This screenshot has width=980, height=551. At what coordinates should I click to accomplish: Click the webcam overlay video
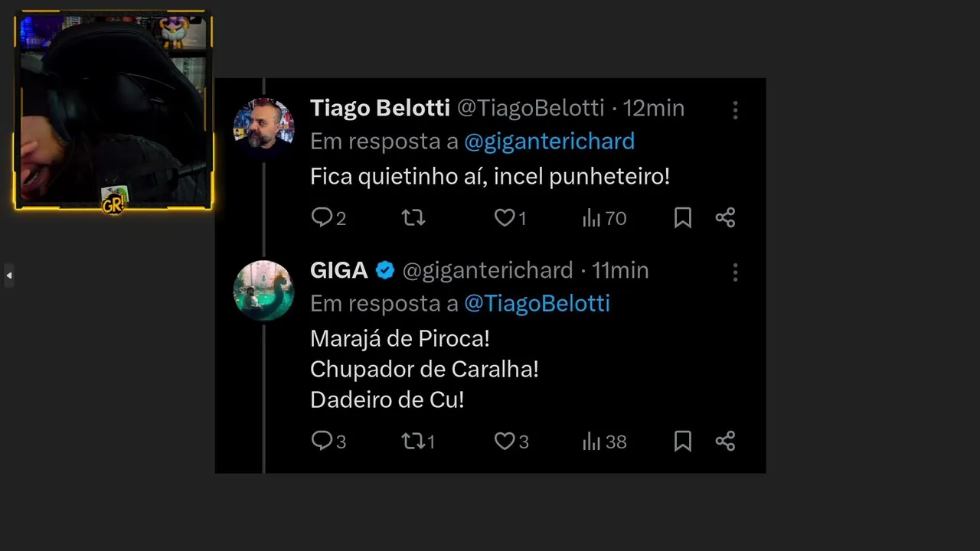coord(113,112)
